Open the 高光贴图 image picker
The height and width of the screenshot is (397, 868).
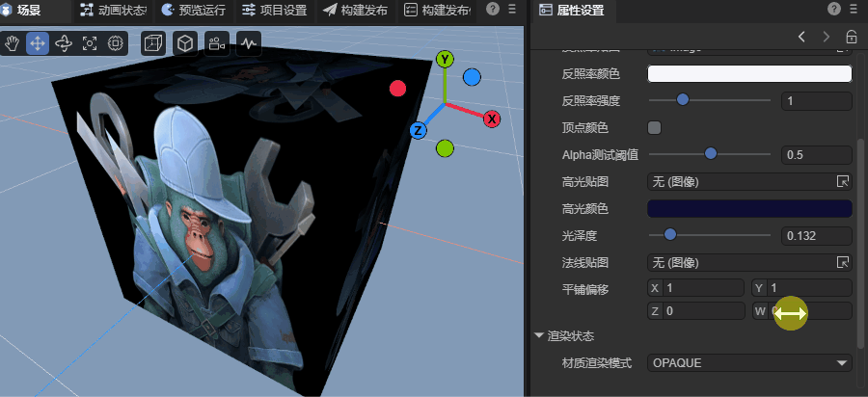(842, 181)
